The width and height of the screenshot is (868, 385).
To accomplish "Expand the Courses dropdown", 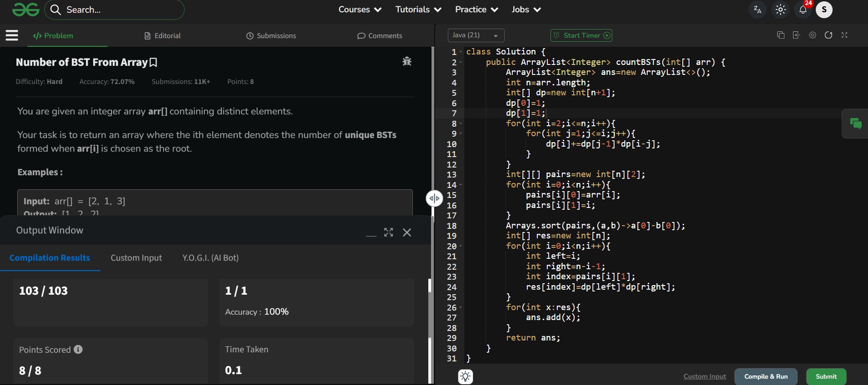I will point(359,10).
